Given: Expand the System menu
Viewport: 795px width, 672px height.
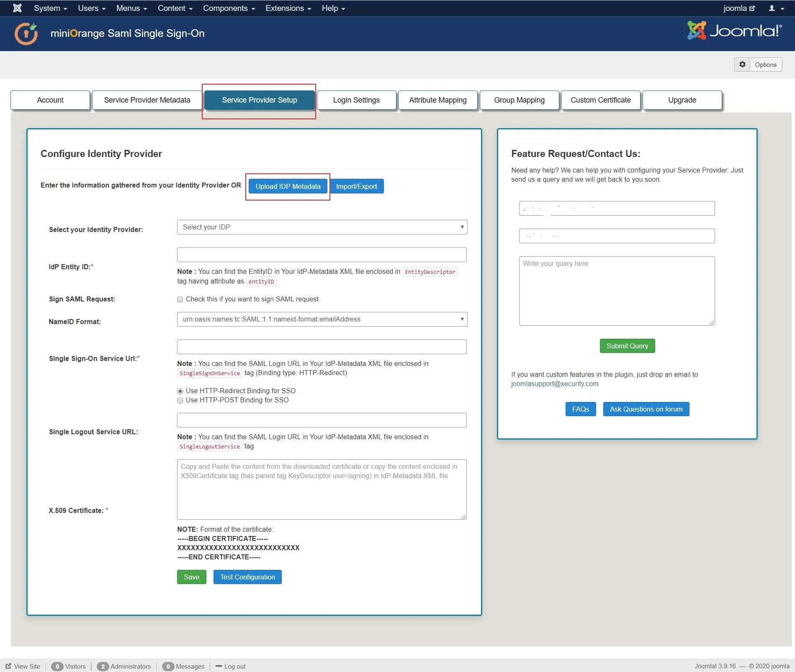Looking at the screenshot, I should [50, 8].
